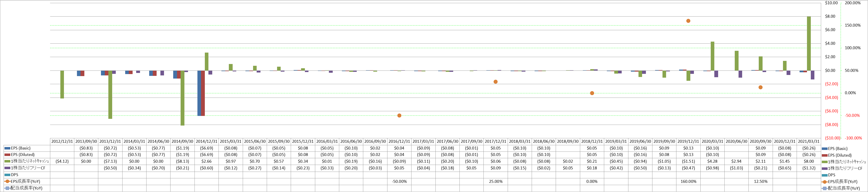Select the orange 160.00% marker above 2019/12/31
The width and height of the screenshot is (868, 192).
688,21
